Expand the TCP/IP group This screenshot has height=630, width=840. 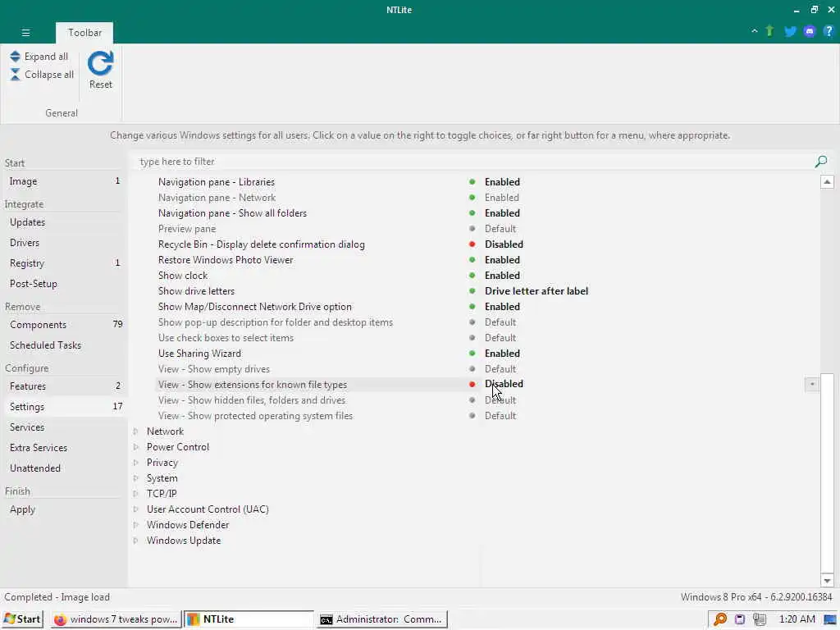[135, 493]
